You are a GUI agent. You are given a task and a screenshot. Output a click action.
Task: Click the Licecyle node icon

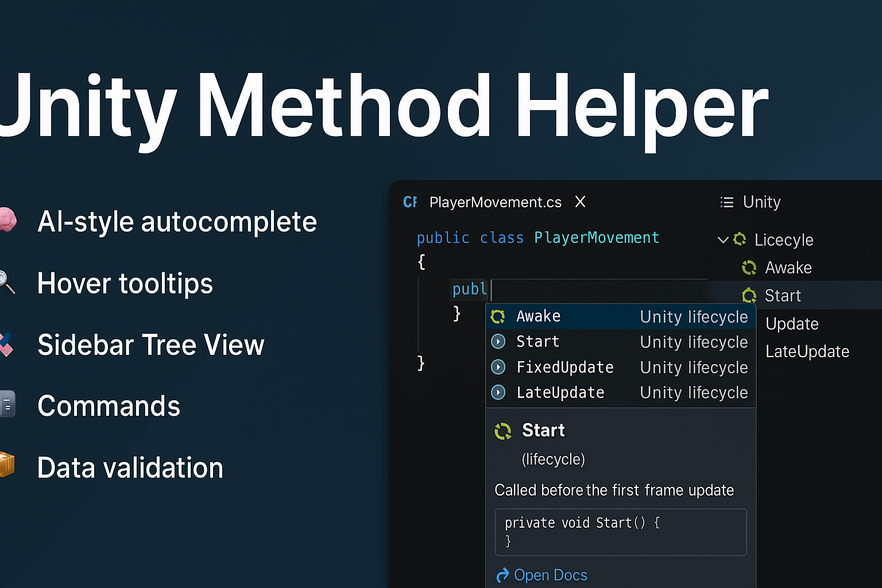[x=740, y=239]
